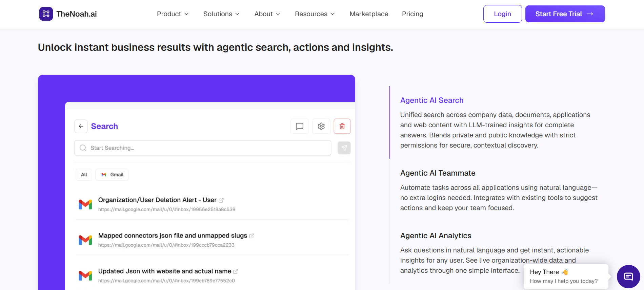Open the purple chat widget launcher
This screenshot has width=644, height=290.
628,276
